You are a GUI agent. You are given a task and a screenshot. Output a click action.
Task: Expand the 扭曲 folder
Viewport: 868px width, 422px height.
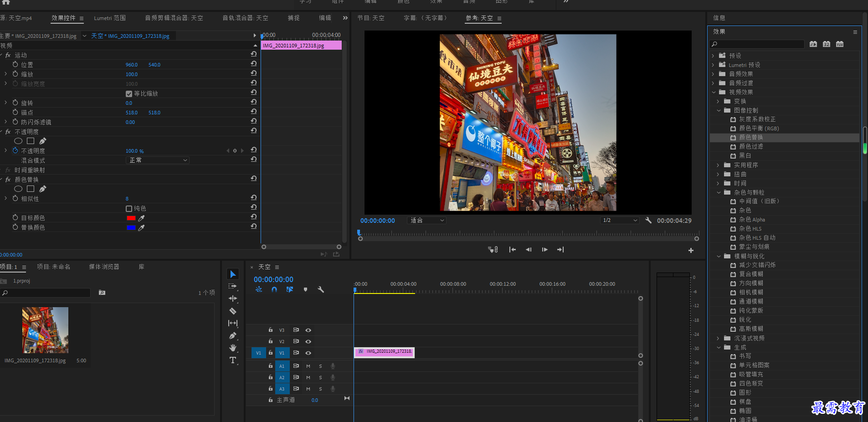[719, 174]
